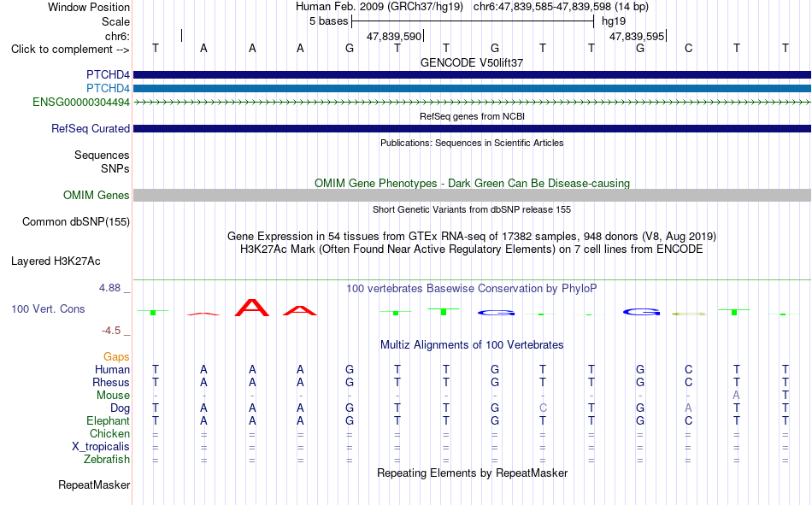The width and height of the screenshot is (812, 505).
Task: Click 'Repeating Elements by RepeatMasker' title
Action: 472,473
